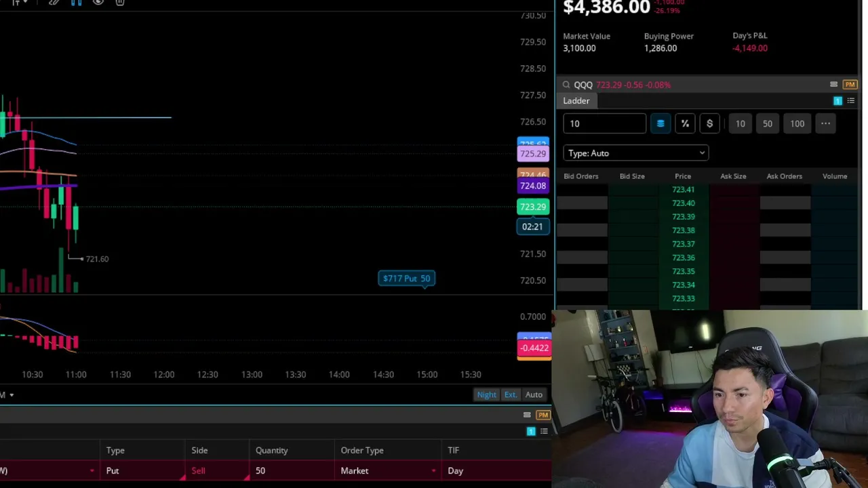Screen dimensions: 868x488
Task: Click the 721.60 low price label on the chart
Action: coord(97,259)
